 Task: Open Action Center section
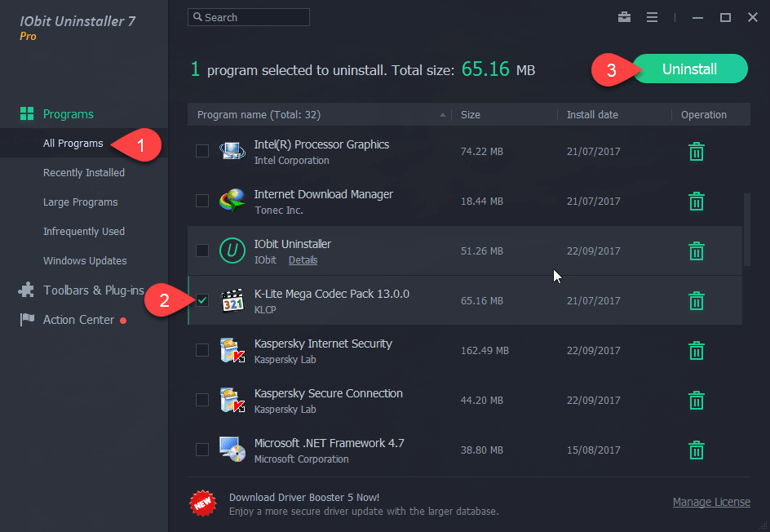[x=78, y=320]
